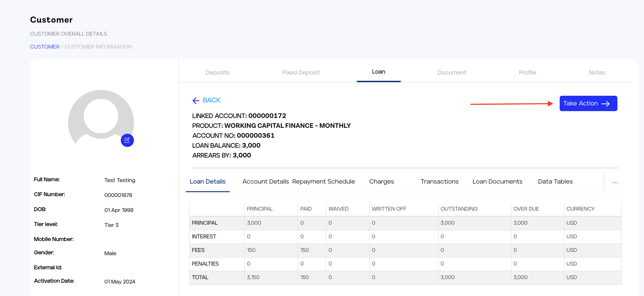Click the Mobile Number label

pos(54,239)
